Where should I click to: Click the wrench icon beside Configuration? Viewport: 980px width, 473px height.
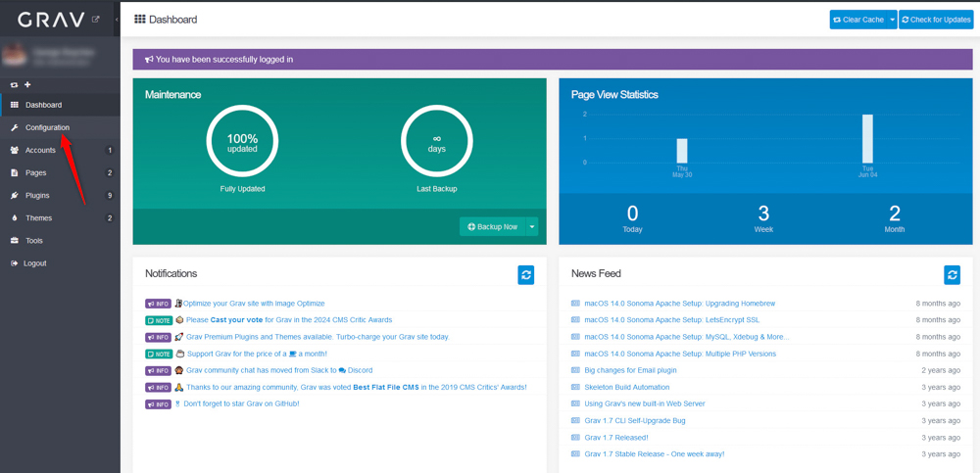15,127
